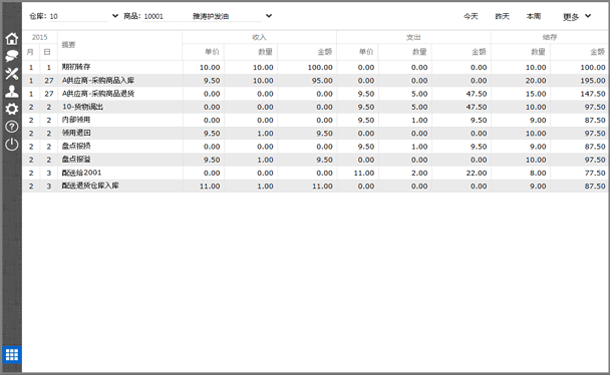Select the 盘点报损 row
The width and height of the screenshot is (610, 375).
click(315, 147)
